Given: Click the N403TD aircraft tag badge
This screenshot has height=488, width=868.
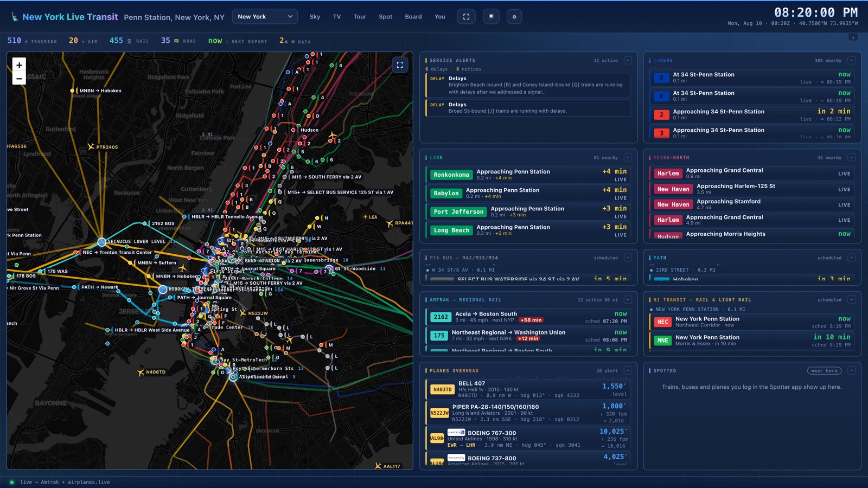Looking at the screenshot, I should click(442, 389).
